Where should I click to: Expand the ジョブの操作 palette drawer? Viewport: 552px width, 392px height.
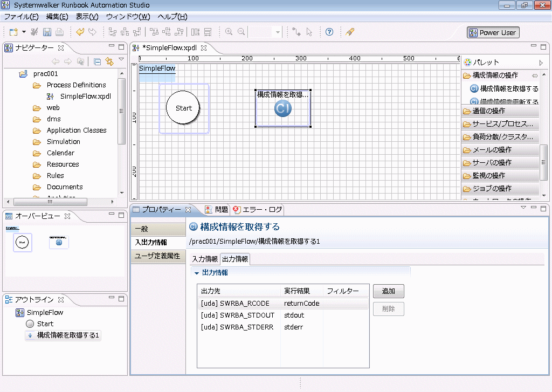[500, 189]
